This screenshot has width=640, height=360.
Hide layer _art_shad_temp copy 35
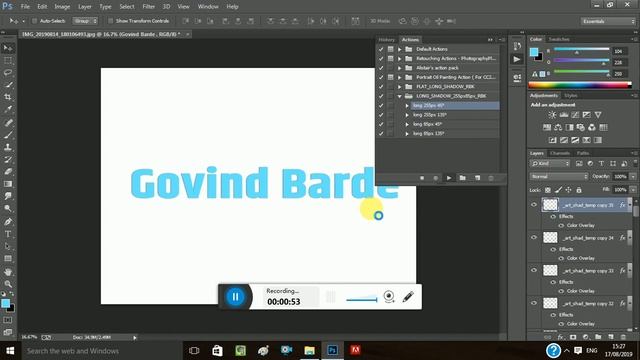tap(534, 205)
